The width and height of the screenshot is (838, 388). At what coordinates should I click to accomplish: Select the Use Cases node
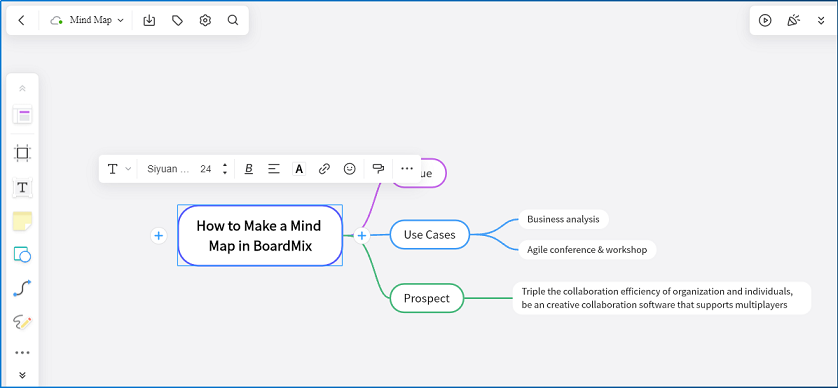tap(430, 234)
